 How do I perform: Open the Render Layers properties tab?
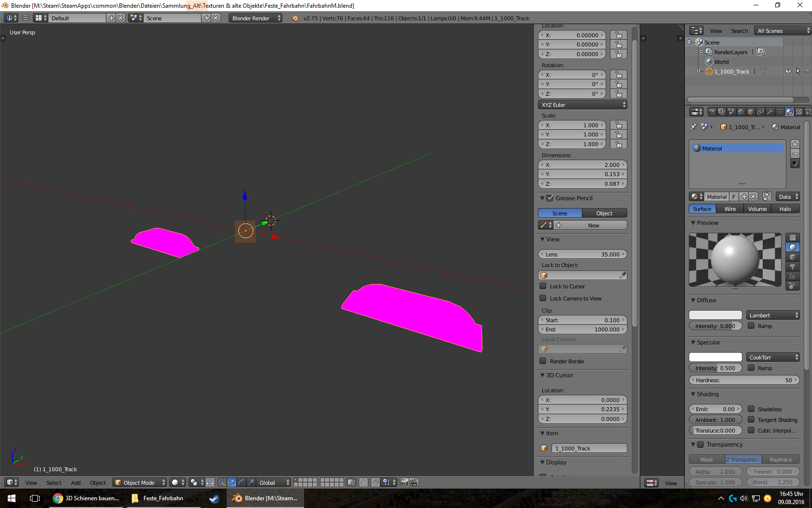click(722, 112)
